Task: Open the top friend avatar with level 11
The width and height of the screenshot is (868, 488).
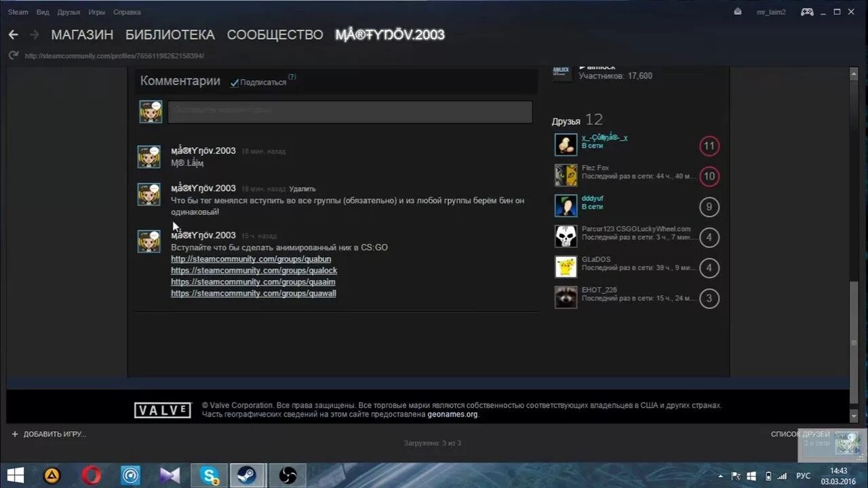Action: pyautogui.click(x=566, y=144)
